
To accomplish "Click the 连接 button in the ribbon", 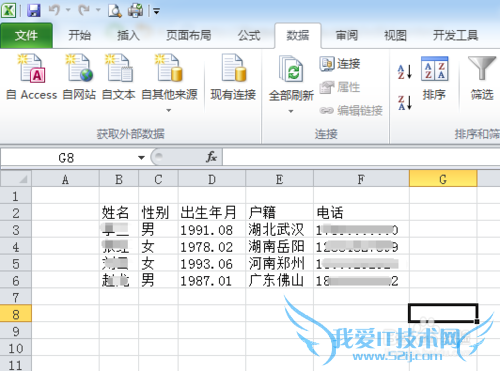I will [x=340, y=64].
